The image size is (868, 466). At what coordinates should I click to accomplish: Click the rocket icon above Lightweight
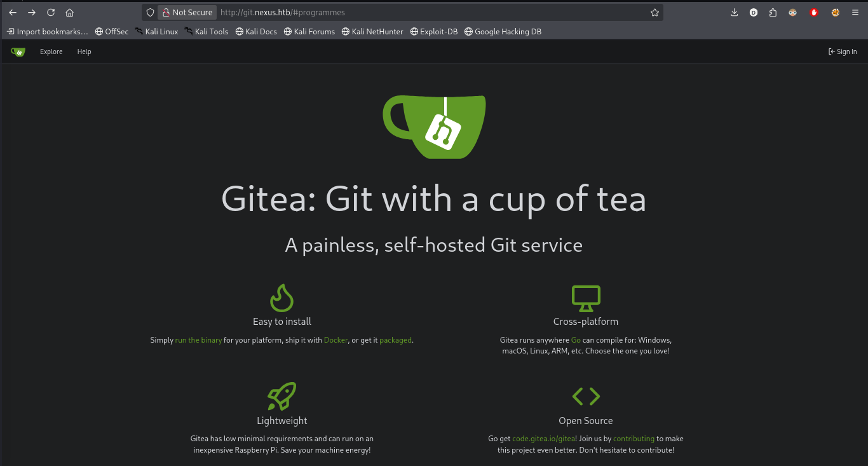pos(281,396)
